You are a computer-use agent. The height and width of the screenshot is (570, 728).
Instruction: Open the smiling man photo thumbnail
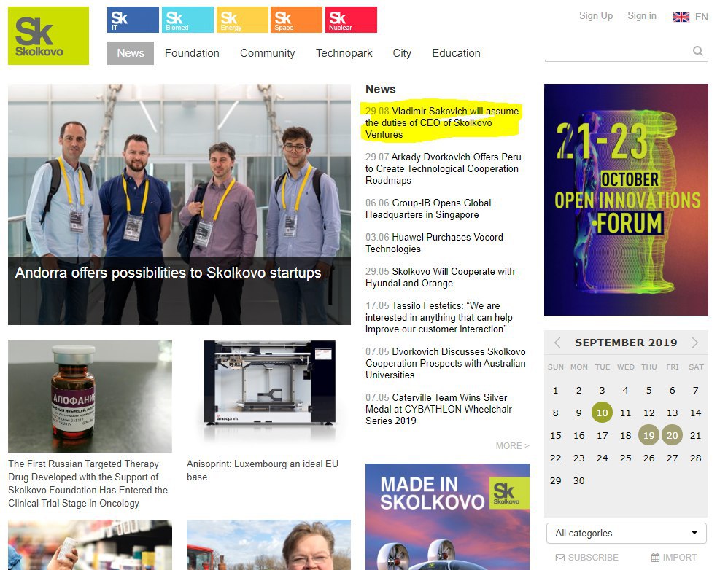pyautogui.click(x=269, y=545)
